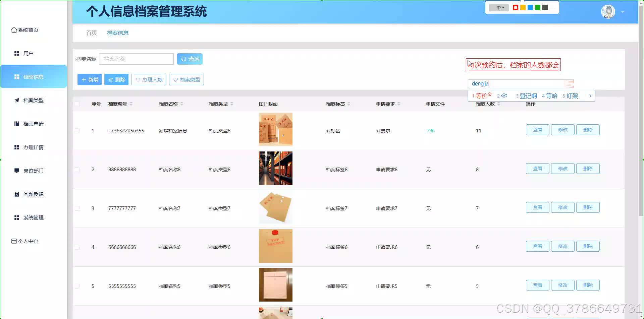
Task: Click the 新增 button
Action: coord(89,79)
